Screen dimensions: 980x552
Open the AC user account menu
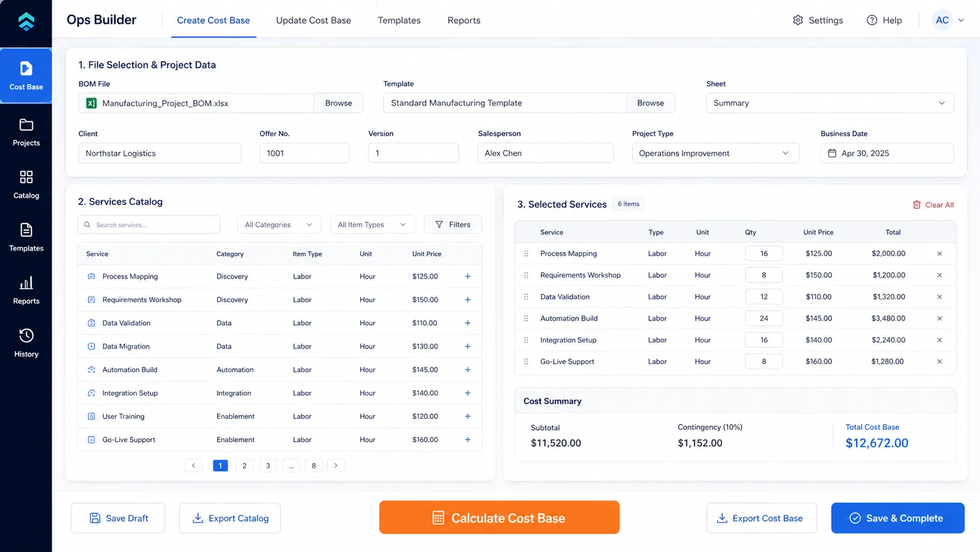coord(949,20)
